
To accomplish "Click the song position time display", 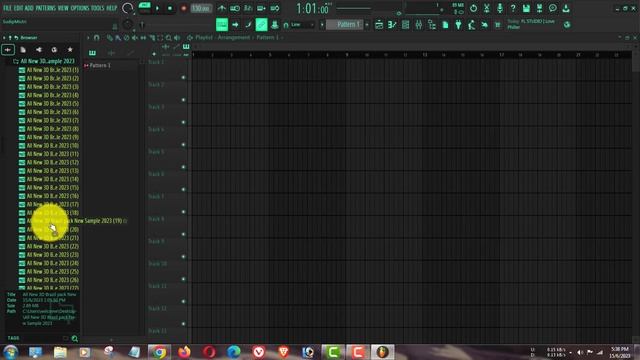I will 313,8.
